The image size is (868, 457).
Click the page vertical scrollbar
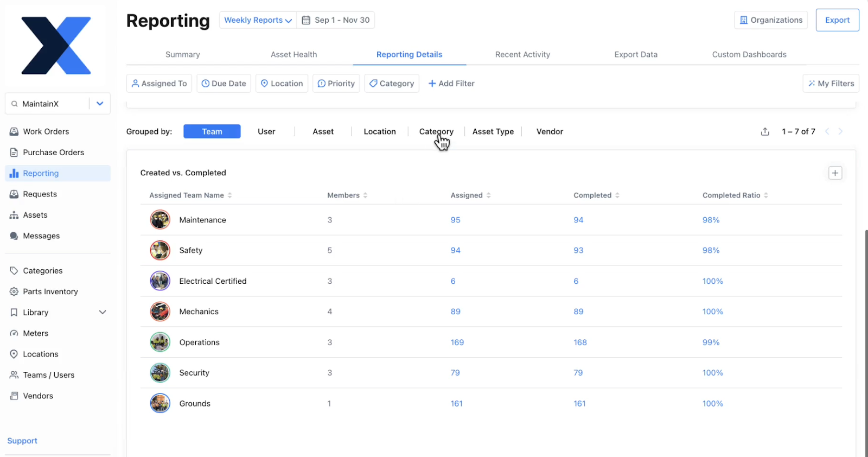(x=866, y=343)
